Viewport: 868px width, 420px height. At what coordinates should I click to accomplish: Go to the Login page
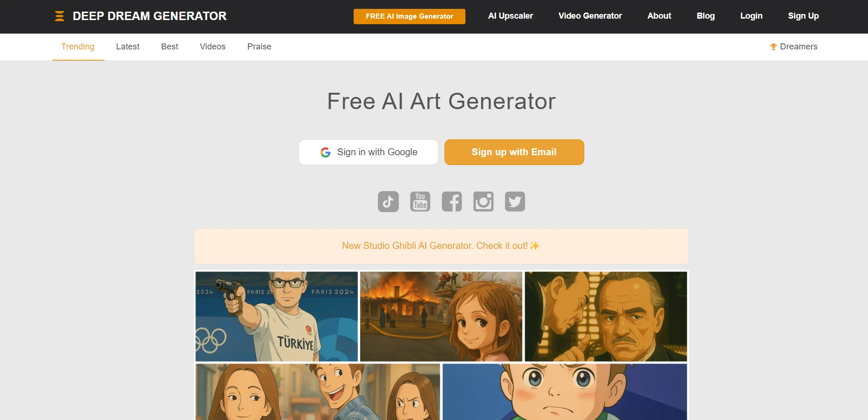click(x=752, y=16)
